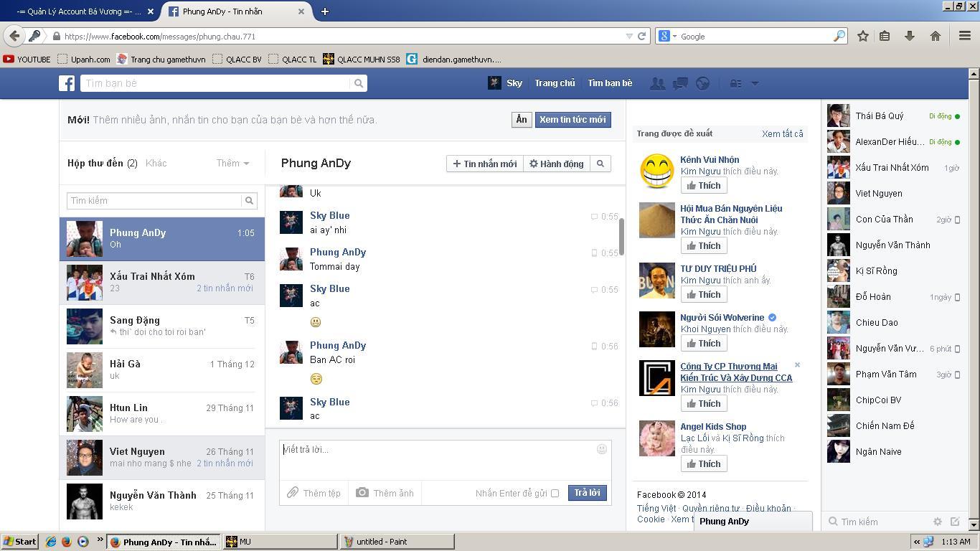The image size is (980, 551).
Task: Click inbox search magnifier icon
Action: pyautogui.click(x=249, y=201)
